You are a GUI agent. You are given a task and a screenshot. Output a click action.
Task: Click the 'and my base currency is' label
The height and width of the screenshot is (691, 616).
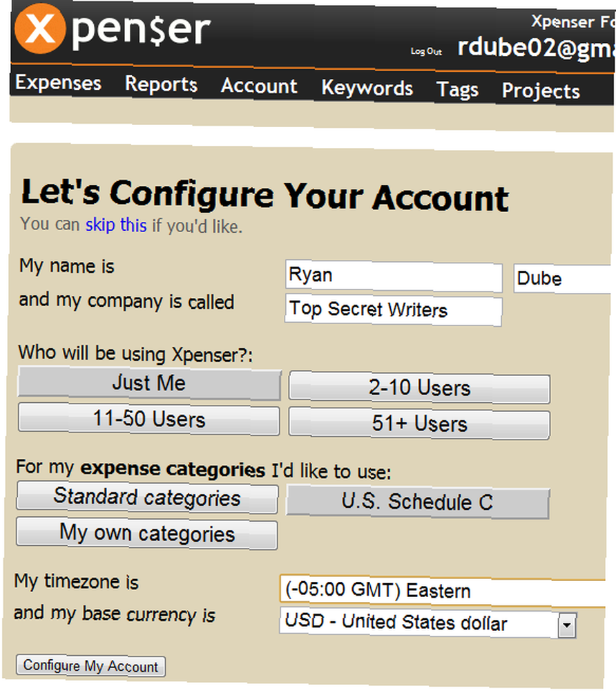pos(115,614)
